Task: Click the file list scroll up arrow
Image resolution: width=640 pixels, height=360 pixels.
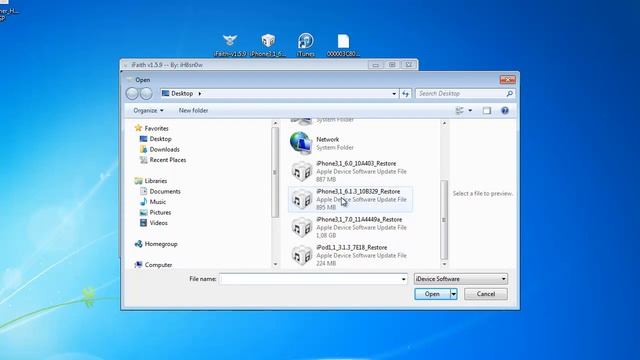Action: [x=444, y=123]
